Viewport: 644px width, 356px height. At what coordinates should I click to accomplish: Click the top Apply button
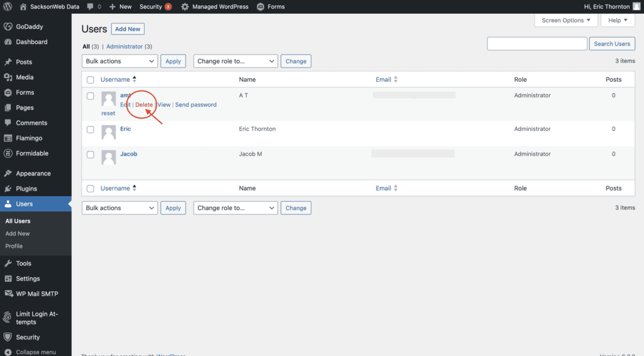(173, 61)
